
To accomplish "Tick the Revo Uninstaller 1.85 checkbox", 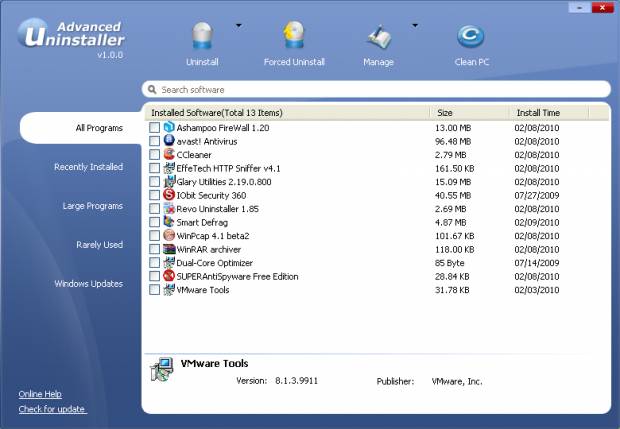I will [154, 209].
